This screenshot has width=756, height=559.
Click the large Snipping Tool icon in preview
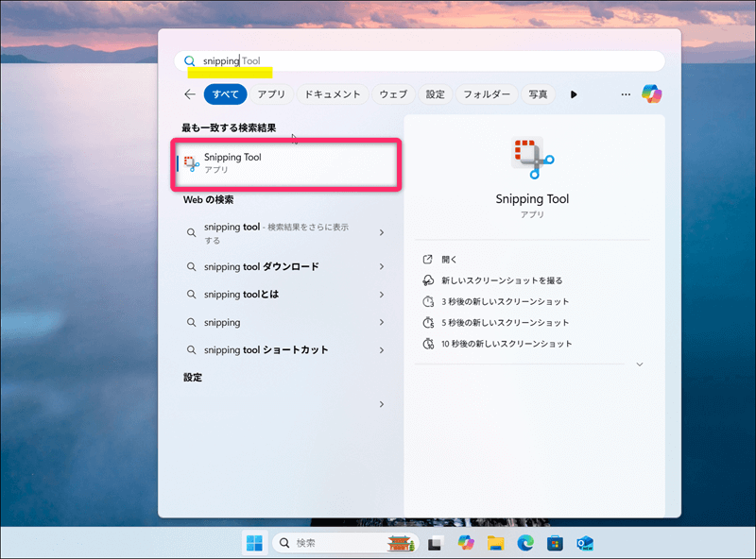pyautogui.click(x=532, y=159)
